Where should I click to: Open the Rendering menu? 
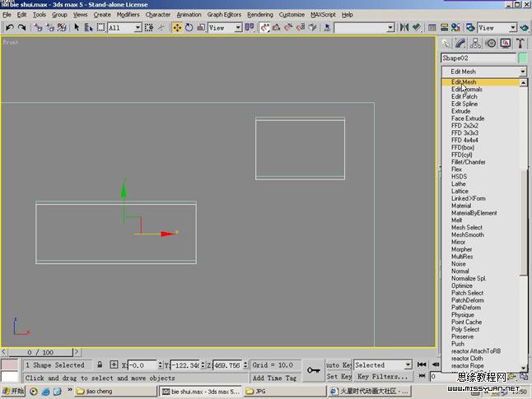(260, 15)
